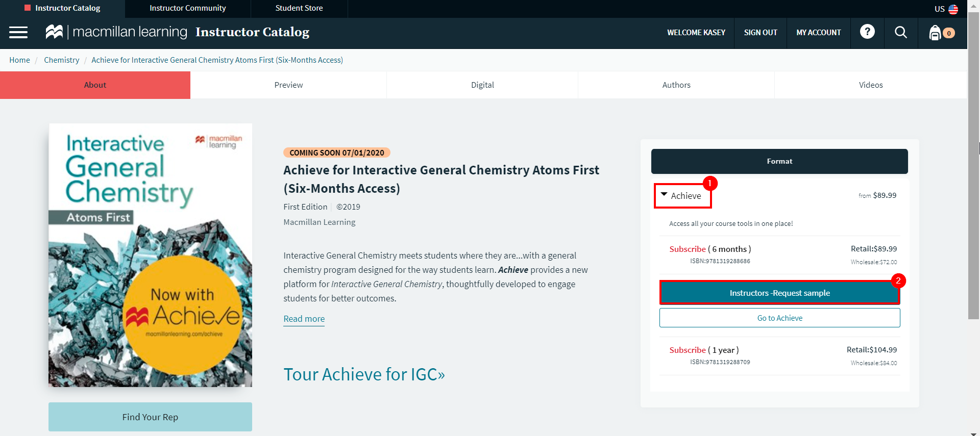Click the US flag region icon
The width and height of the screenshot is (980, 436).
[x=953, y=9]
